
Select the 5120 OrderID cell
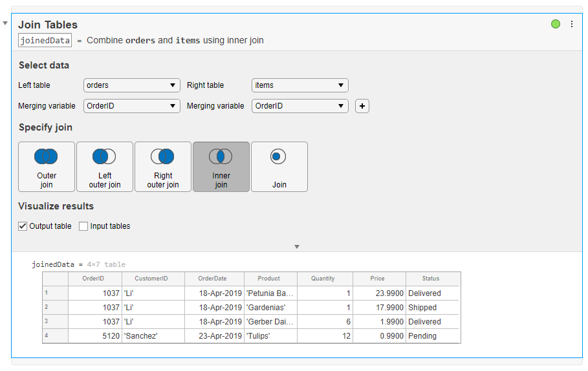[x=95, y=336]
